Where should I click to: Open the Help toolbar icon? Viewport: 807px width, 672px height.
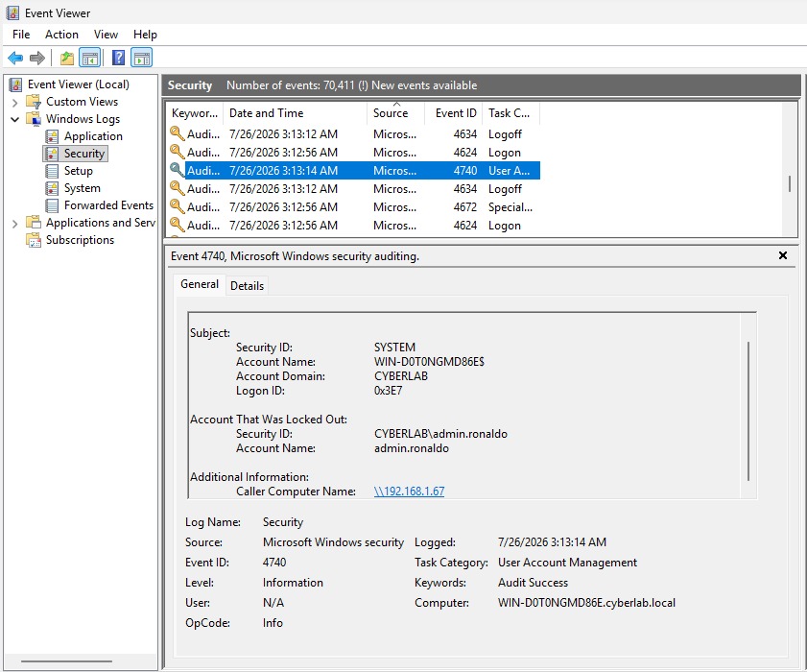(x=118, y=58)
